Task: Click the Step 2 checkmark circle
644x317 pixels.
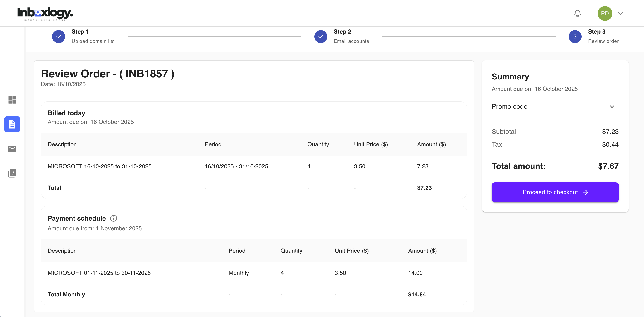Action: click(x=320, y=36)
